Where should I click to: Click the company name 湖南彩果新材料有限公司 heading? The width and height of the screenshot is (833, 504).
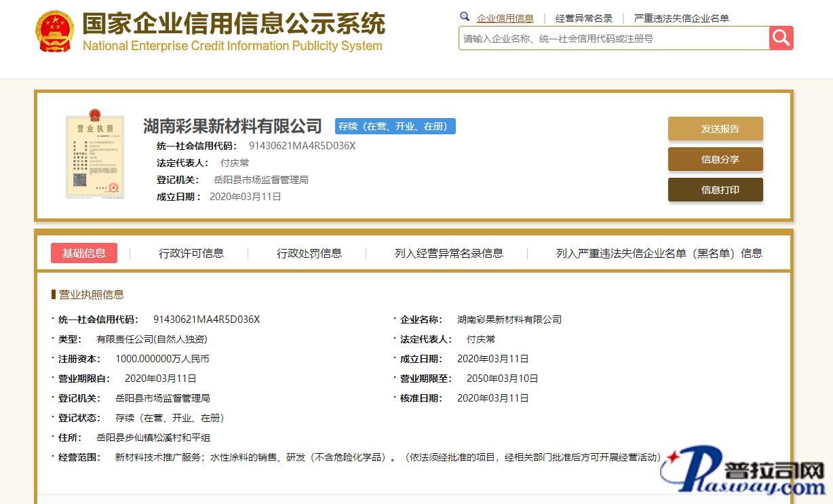point(232,126)
